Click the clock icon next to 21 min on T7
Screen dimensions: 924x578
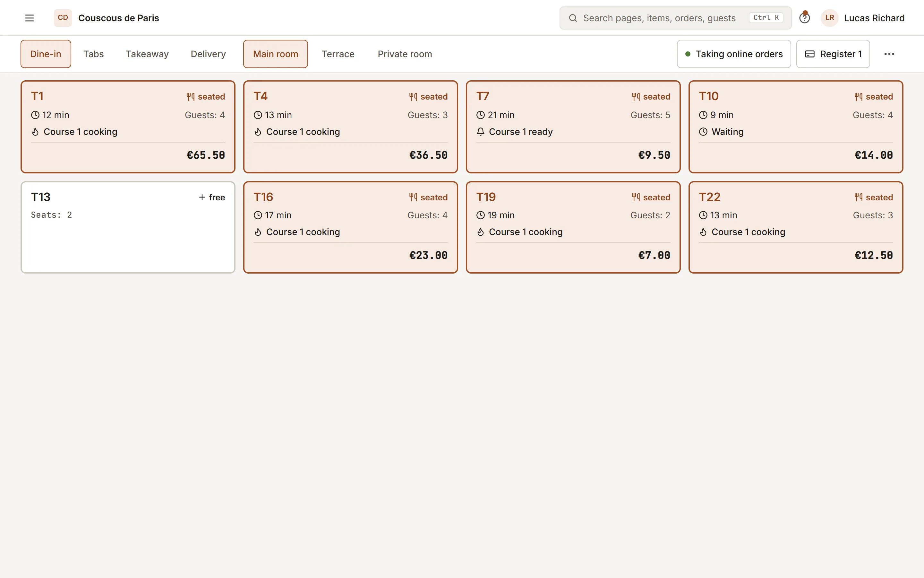click(481, 115)
